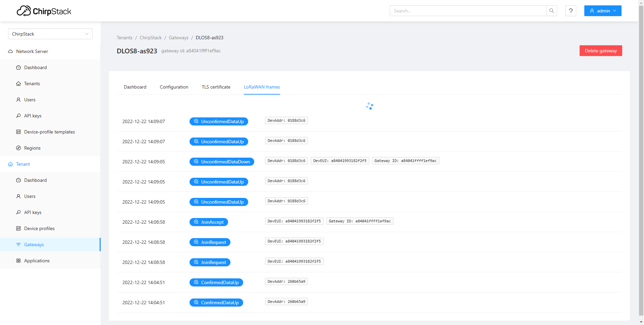The height and width of the screenshot is (325, 644).
Task: Click the Tenant Users person icon
Action: tap(18, 196)
